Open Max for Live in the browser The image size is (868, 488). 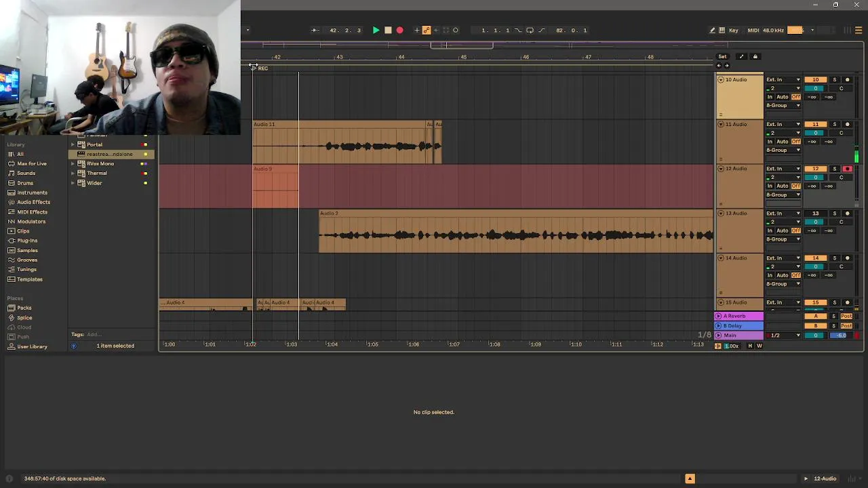pos(32,163)
